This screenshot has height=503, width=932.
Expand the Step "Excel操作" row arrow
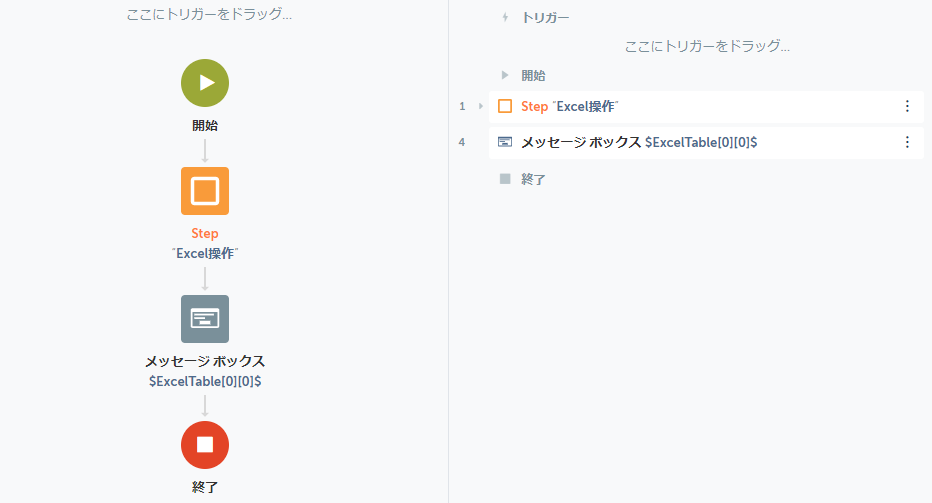pos(481,106)
